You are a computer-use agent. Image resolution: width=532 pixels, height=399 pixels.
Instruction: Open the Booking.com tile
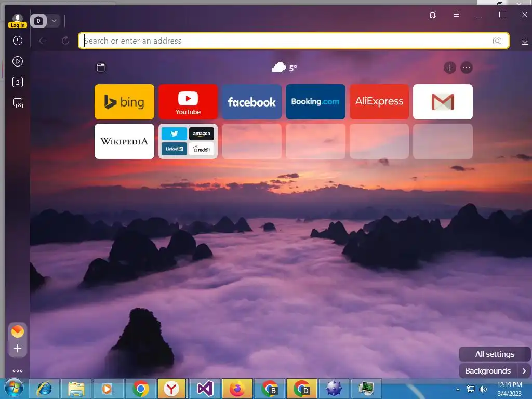coord(315,102)
